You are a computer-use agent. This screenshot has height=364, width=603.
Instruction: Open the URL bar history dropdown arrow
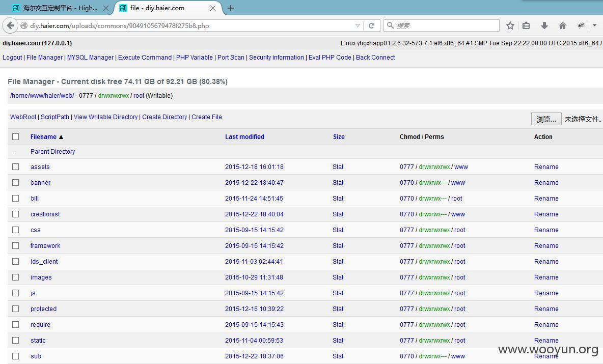(x=358, y=26)
